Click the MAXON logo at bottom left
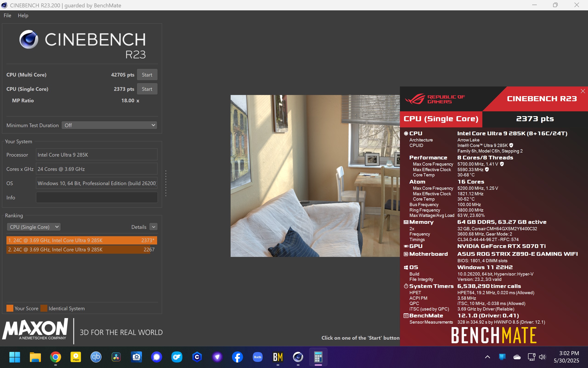The height and width of the screenshot is (368, 588). pyautogui.click(x=35, y=330)
